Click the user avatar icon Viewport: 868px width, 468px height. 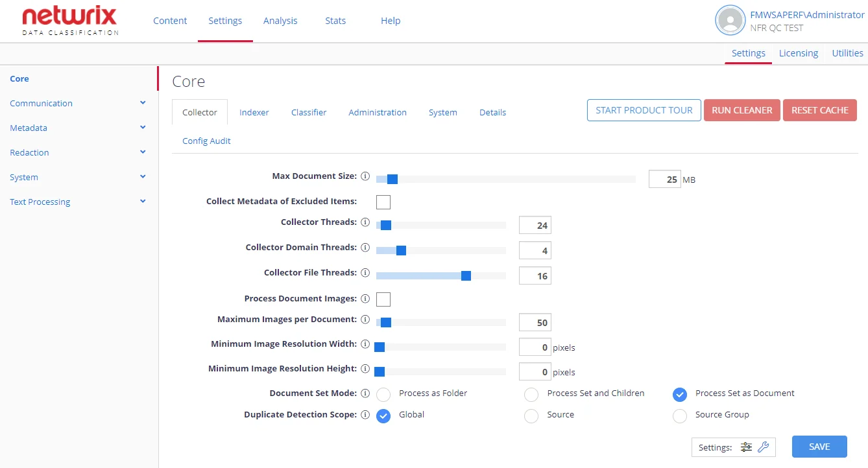730,21
